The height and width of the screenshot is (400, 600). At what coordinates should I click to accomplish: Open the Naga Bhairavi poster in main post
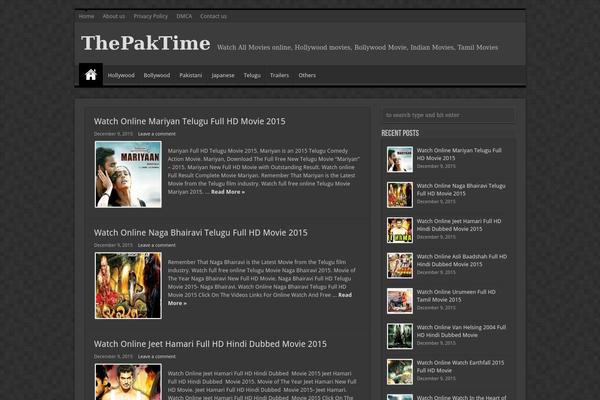[x=128, y=286]
